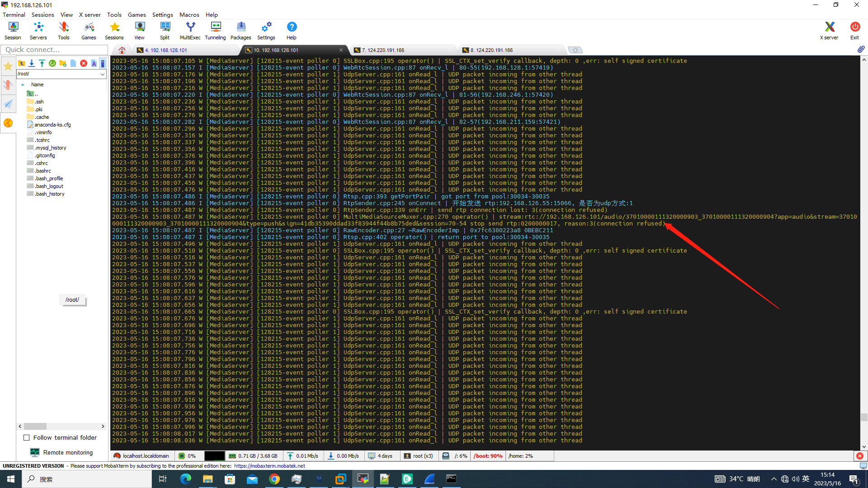The height and width of the screenshot is (488, 868).
Task: Enable Follow terminal folder
Action: [x=27, y=437]
